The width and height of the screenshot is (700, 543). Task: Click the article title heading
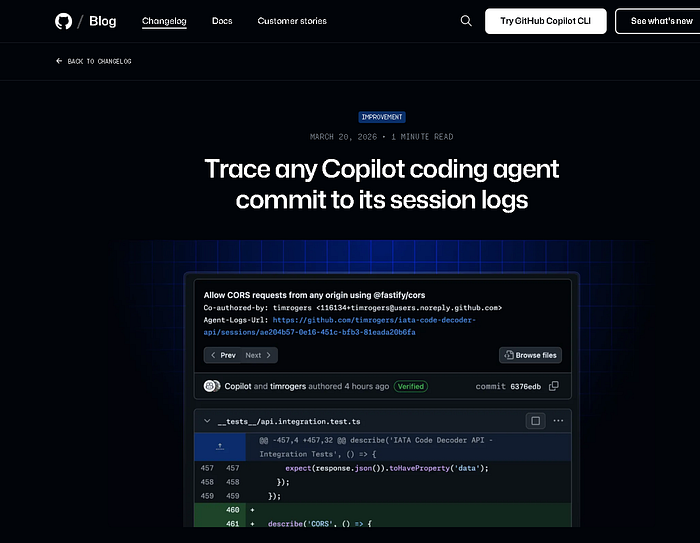[x=382, y=184]
